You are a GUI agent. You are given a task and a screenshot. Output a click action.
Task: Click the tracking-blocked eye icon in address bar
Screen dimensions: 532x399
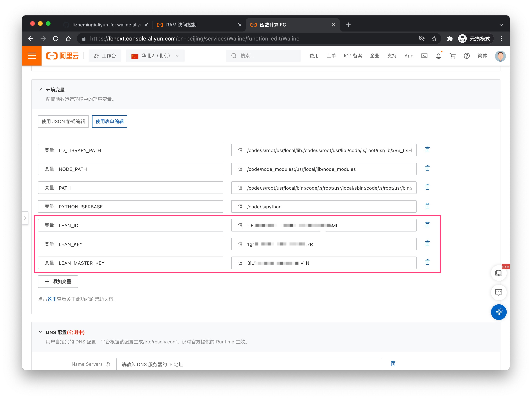(421, 38)
